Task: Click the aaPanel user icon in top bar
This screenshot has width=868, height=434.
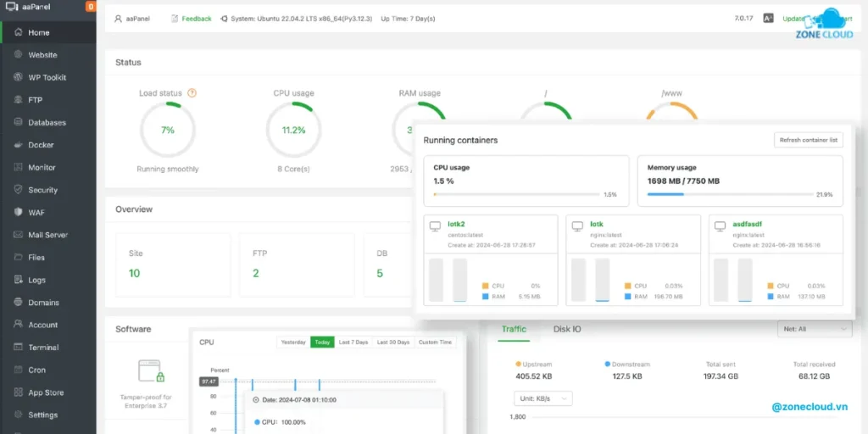Action: [x=118, y=19]
